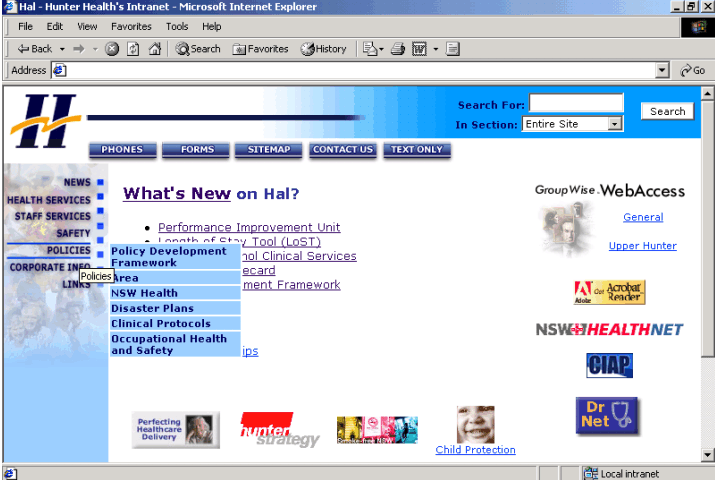Click the Discuss toolbar icon
The image size is (715, 481).
click(452, 49)
